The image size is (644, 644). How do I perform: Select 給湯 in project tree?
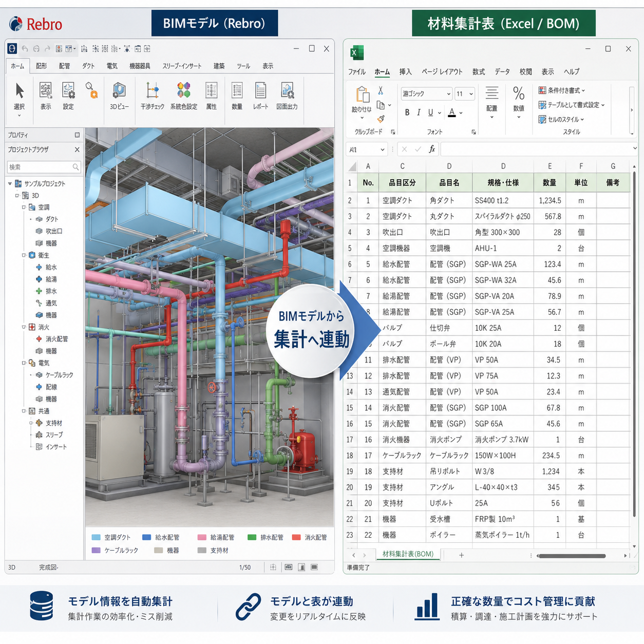(51, 279)
